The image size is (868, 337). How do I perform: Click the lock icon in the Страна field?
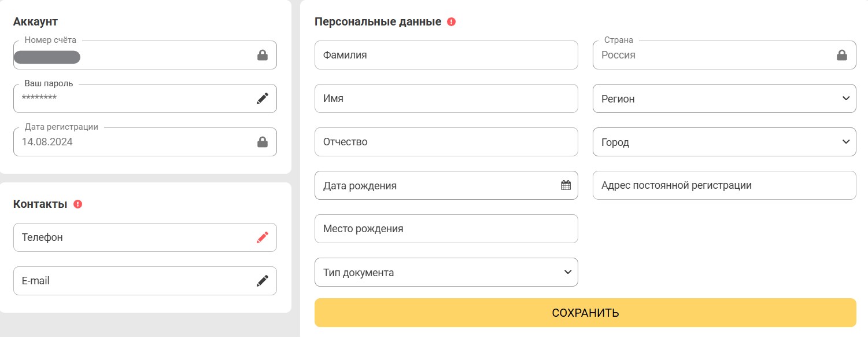pyautogui.click(x=841, y=55)
